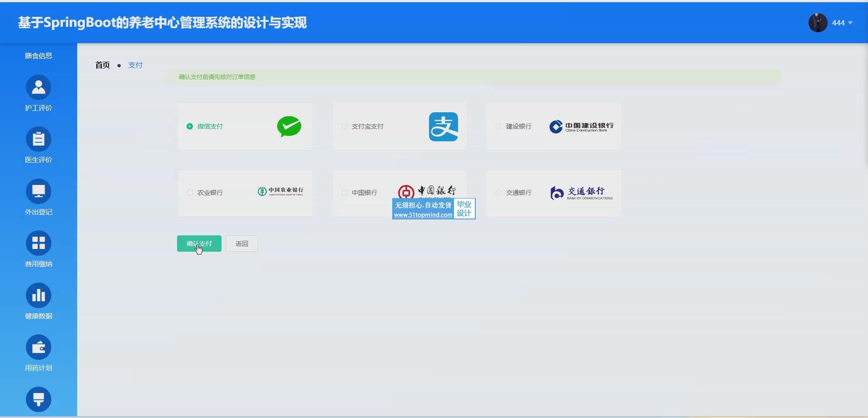This screenshot has height=418, width=868.
Task: Click the user avatar picture
Action: pyautogui.click(x=818, y=23)
